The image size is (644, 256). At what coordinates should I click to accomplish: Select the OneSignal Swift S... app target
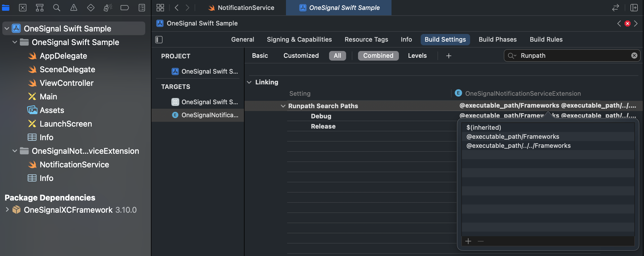point(205,102)
